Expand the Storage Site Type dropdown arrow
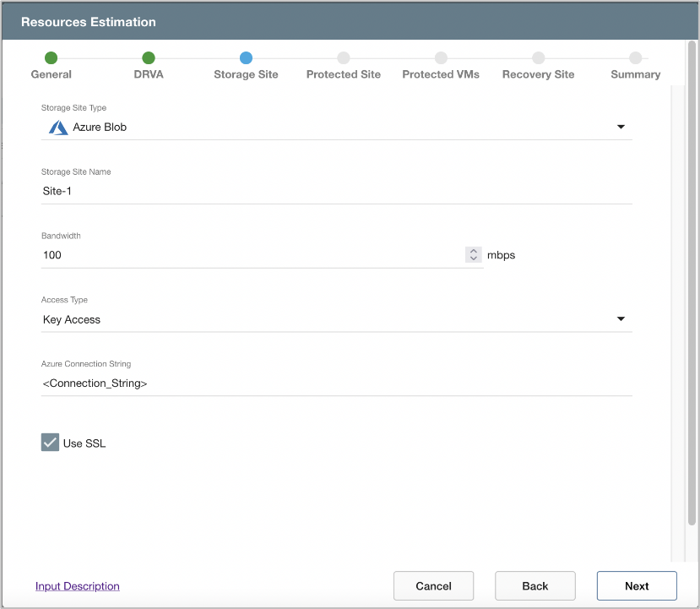The height and width of the screenshot is (609, 700). tap(621, 128)
